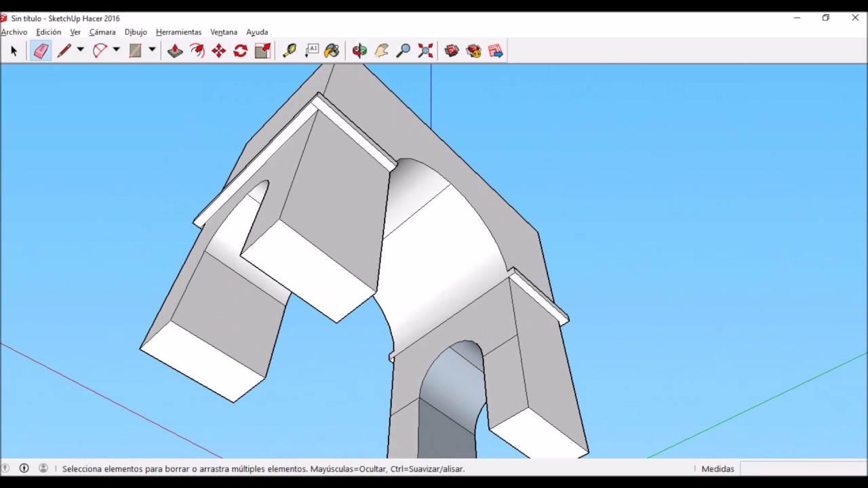Screen dimensions: 868x488
Task: Click the Medidas label
Action: click(717, 469)
